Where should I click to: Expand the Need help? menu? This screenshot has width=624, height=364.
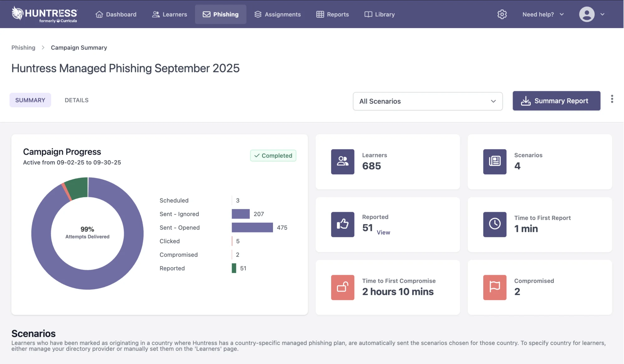543,14
